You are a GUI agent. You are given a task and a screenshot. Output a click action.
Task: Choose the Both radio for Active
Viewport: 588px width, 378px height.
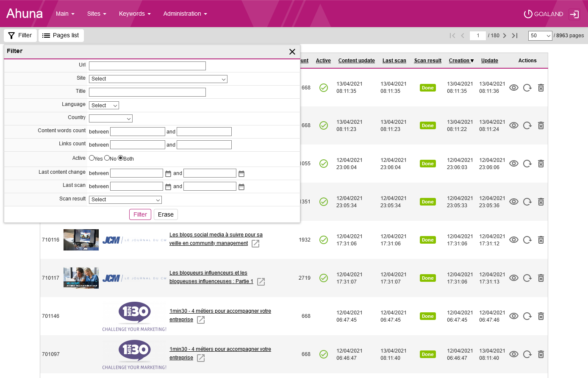120,158
